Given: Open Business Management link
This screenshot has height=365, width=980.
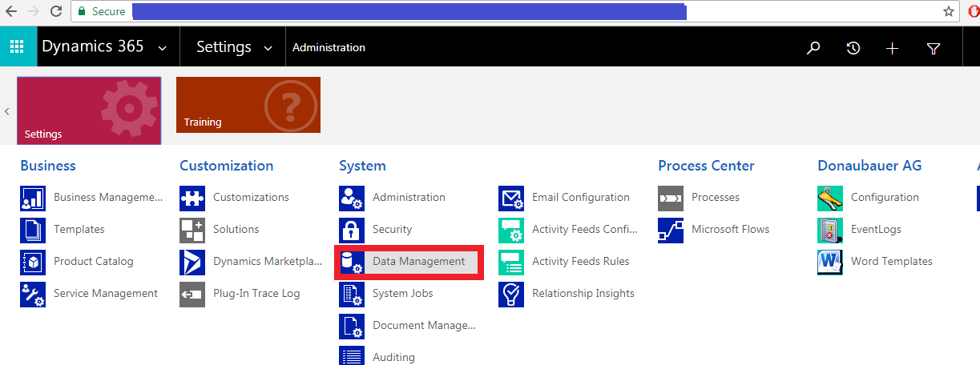Looking at the screenshot, I should click(108, 197).
